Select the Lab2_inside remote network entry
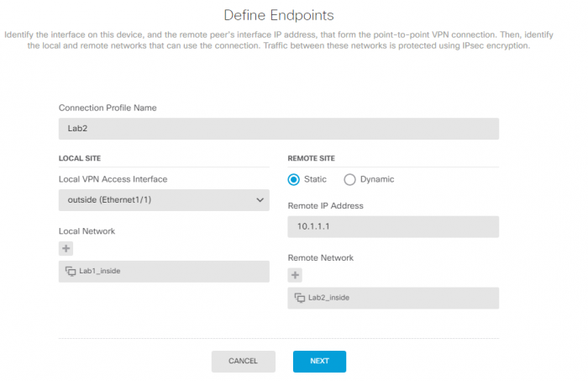The width and height of the screenshot is (588, 381). coord(329,298)
